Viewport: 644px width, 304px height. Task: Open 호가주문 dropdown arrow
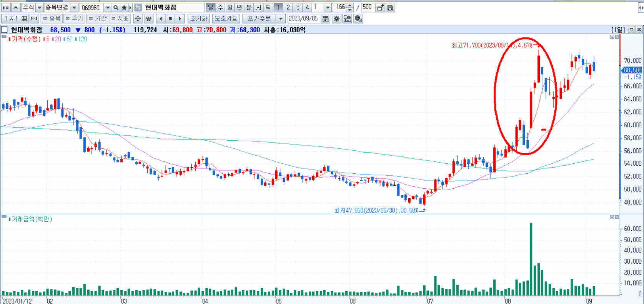(281, 18)
